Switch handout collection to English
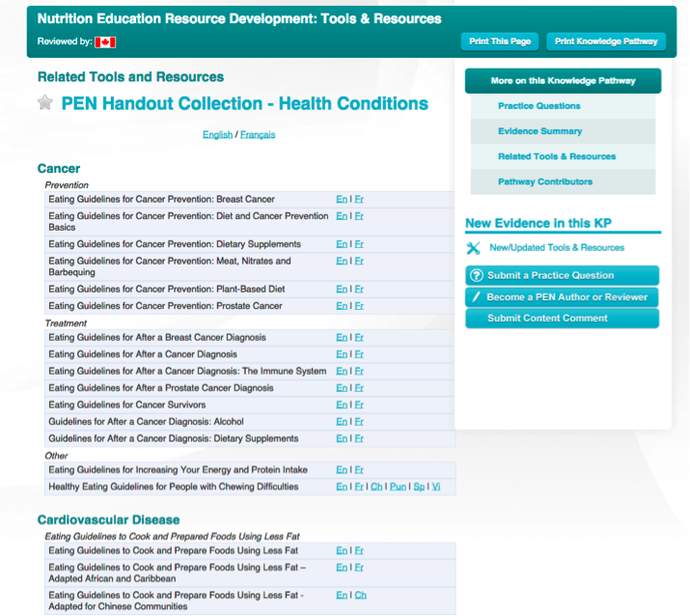 (217, 135)
